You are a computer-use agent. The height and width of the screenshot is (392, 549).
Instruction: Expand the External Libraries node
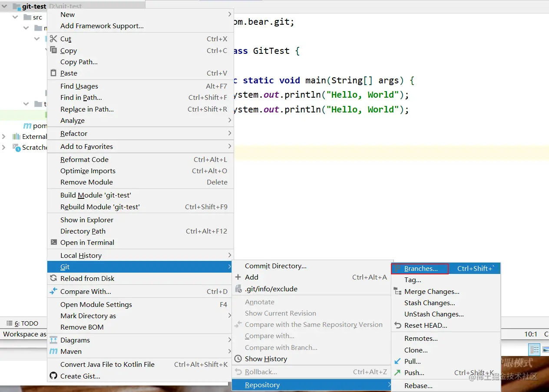(4, 136)
